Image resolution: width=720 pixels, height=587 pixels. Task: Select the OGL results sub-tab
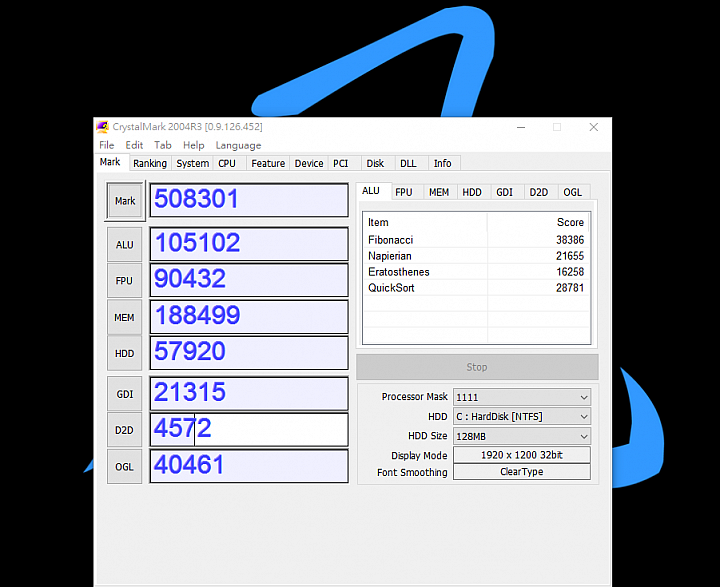pyautogui.click(x=573, y=192)
